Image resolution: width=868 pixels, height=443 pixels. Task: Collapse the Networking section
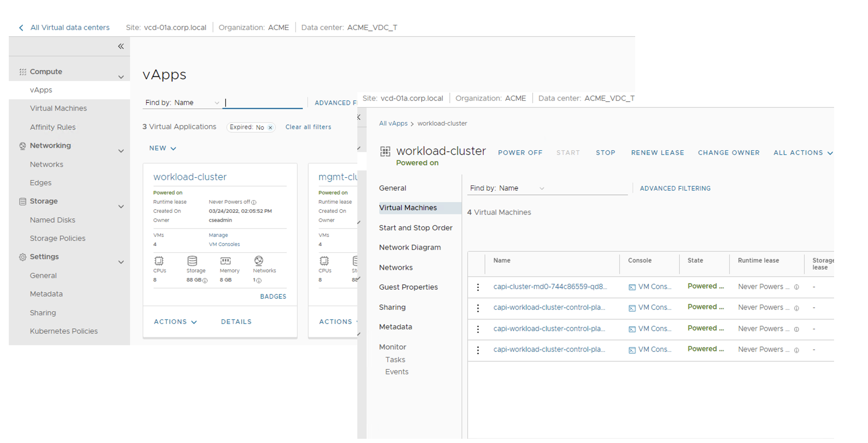[121, 151]
